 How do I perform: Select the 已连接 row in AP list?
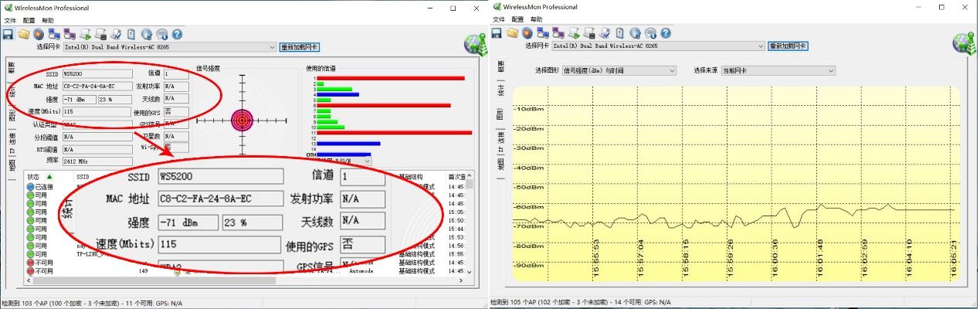pos(245,186)
